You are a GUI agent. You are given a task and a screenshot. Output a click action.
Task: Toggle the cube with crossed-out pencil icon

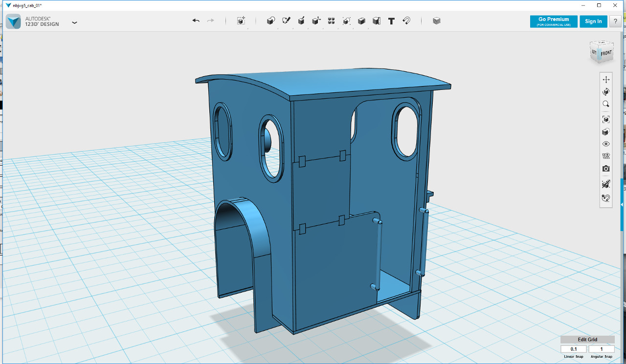(x=606, y=184)
